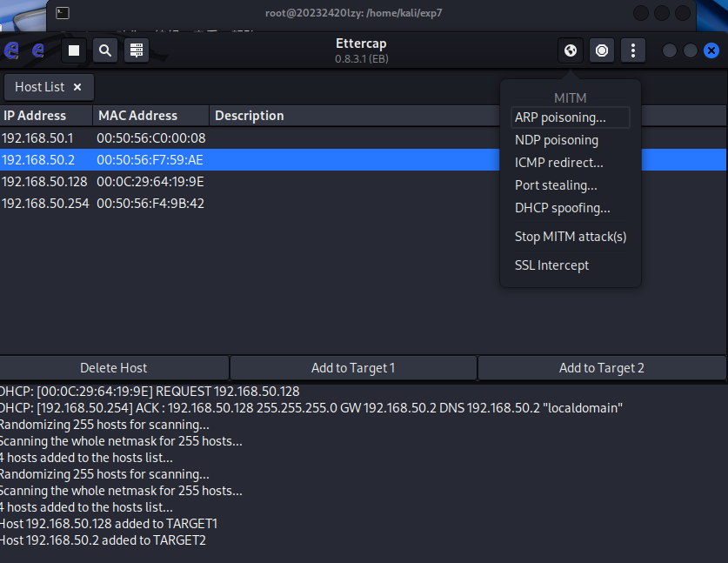This screenshot has height=563, width=728.
Task: Open the hosts list icon
Action: coord(137,50)
